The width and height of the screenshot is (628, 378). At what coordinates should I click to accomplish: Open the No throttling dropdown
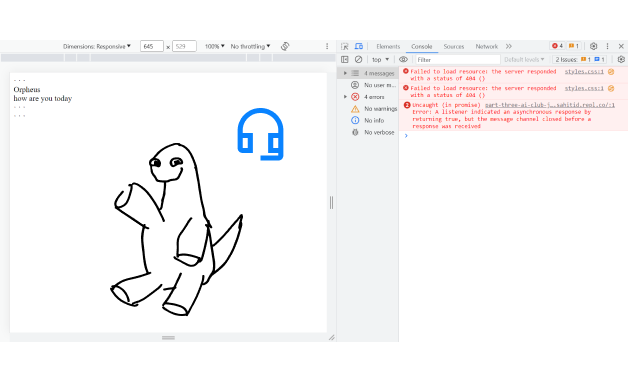coord(250,46)
